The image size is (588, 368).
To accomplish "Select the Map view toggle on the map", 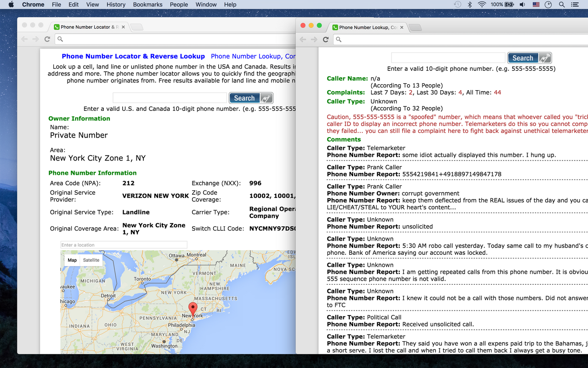I will pos(72,260).
